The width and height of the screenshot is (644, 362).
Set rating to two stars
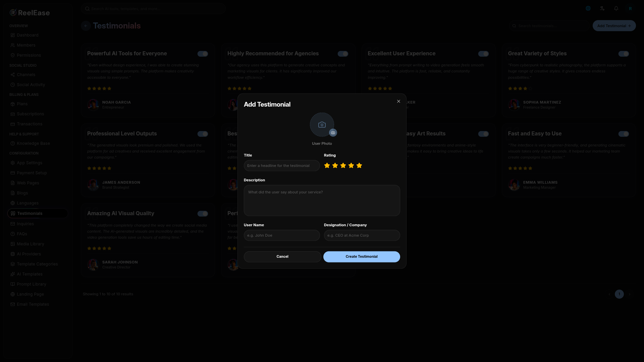pos(335,166)
